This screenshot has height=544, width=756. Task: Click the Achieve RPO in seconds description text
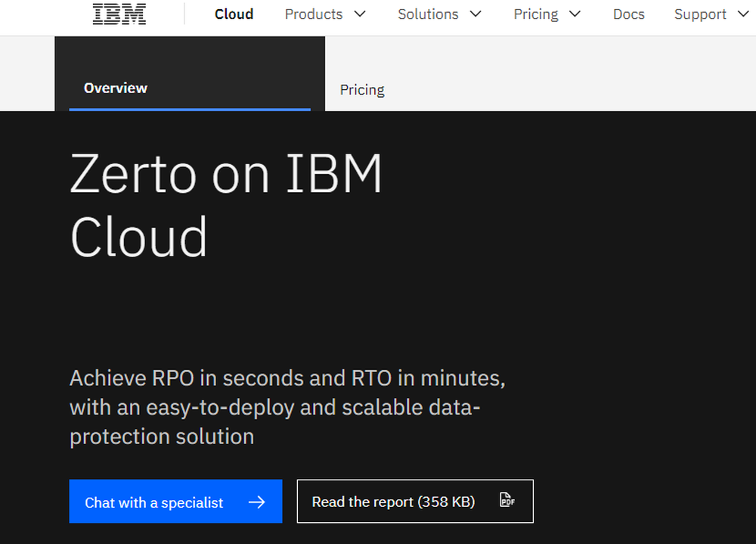(288, 407)
